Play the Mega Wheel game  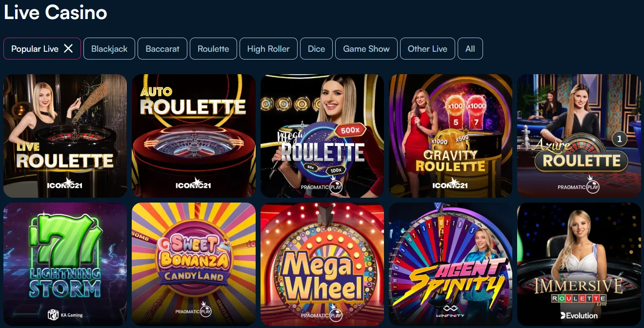coord(322,264)
